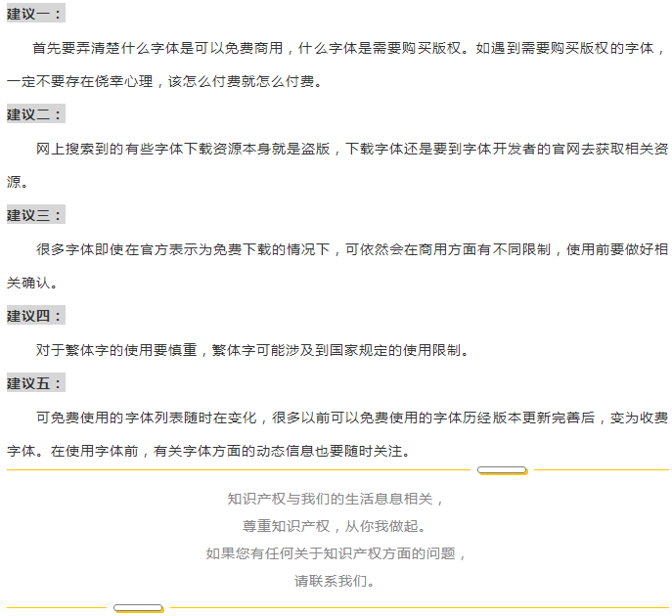Click the gray text 知识产权与我们的生活息息相关
Image resolution: width=672 pixels, height=616 pixels.
click(x=336, y=499)
